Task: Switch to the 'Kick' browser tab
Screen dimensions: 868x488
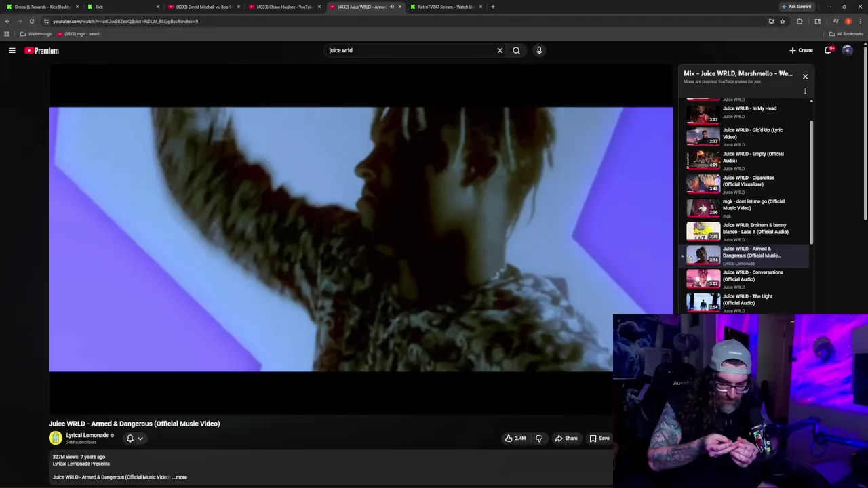Action: coord(122,7)
